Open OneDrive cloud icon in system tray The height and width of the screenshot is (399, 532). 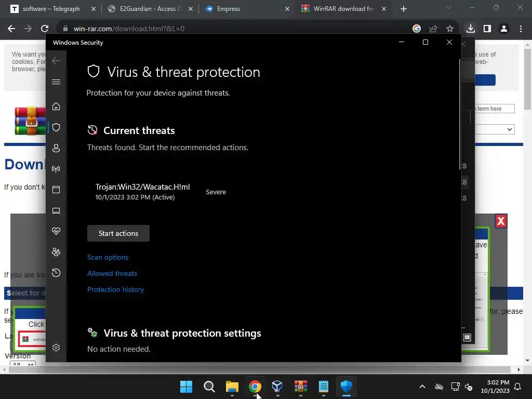439,387
